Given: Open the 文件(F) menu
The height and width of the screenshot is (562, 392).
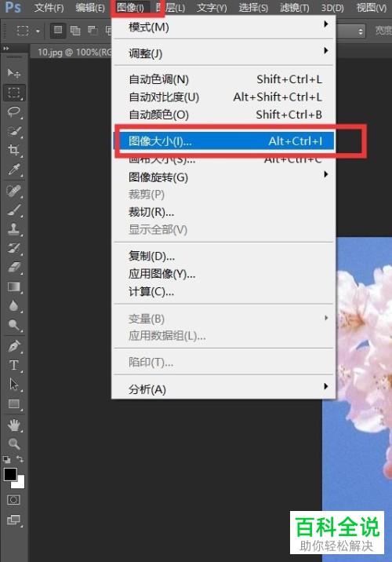Looking at the screenshot, I should pyautogui.click(x=49, y=8).
